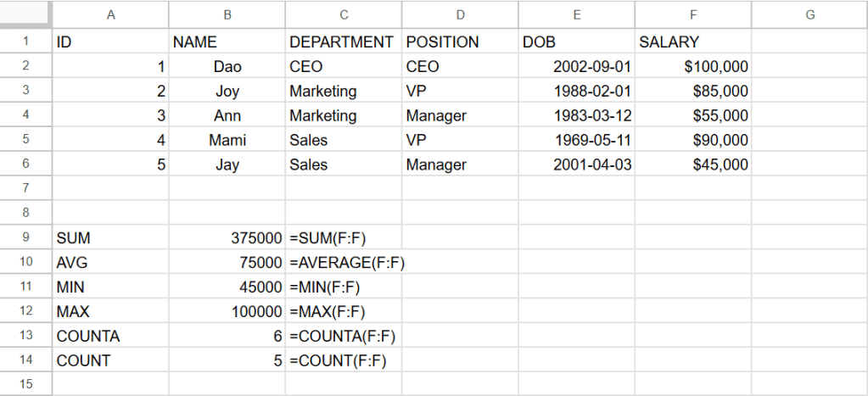Select the MAX label cell

click(110, 312)
